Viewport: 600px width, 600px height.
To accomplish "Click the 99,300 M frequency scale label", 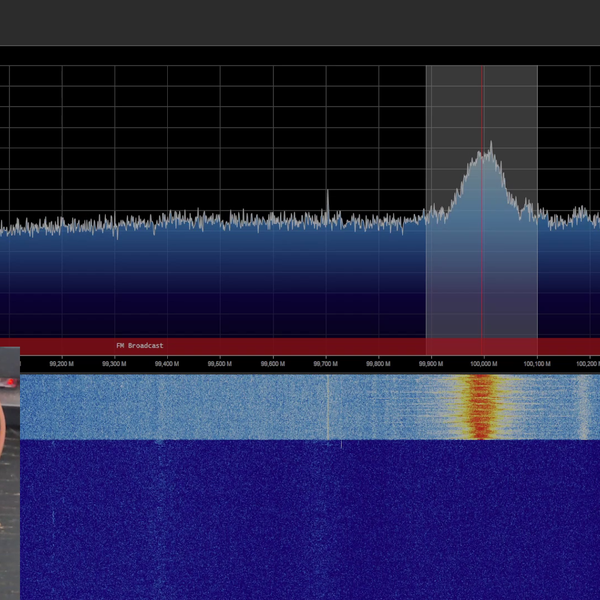I will point(114,365).
